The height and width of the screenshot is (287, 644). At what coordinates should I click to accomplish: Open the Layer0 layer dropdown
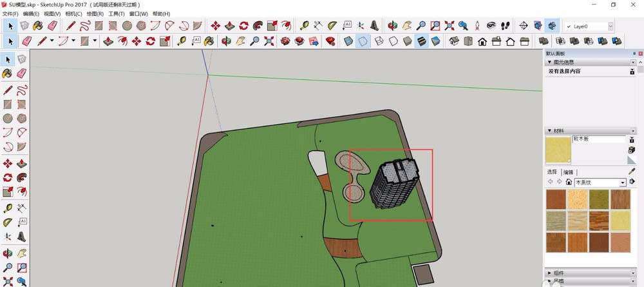pyautogui.click(x=610, y=26)
